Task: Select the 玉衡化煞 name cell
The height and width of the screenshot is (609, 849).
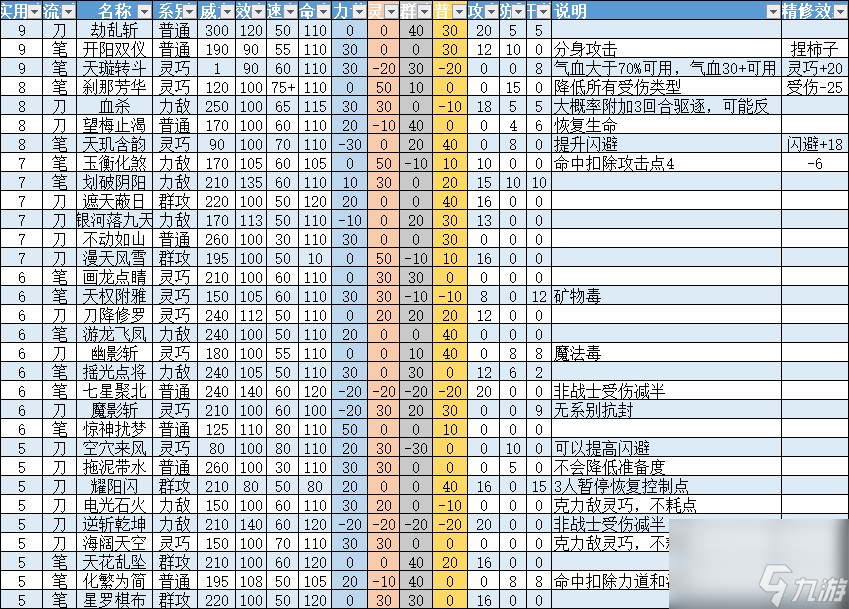Action: point(114,163)
